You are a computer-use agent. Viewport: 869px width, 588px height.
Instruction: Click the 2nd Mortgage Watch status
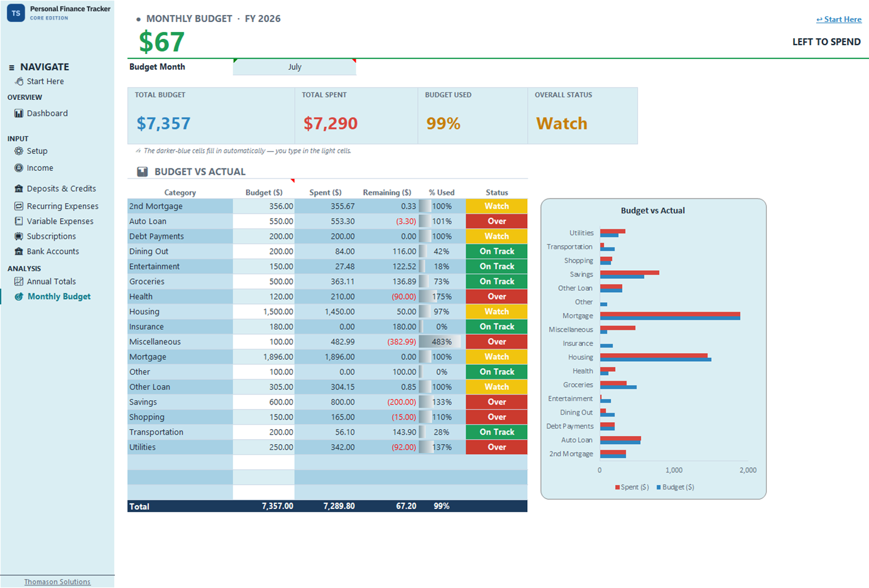[496, 206]
